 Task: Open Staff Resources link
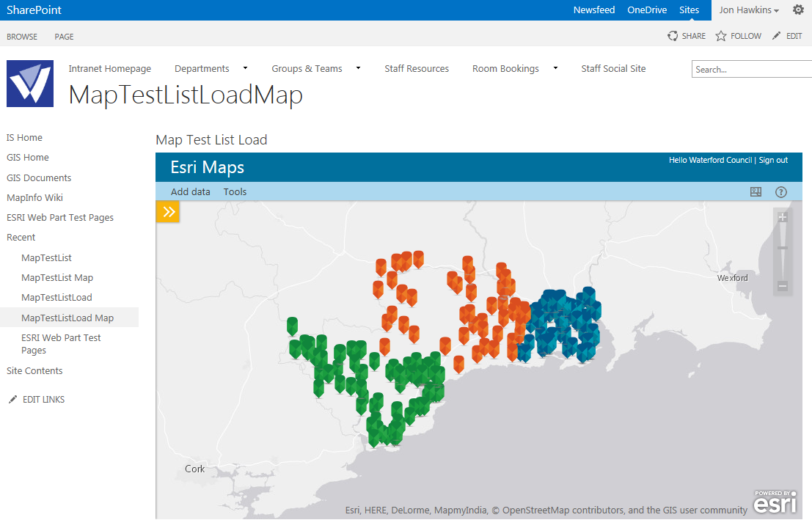417,69
